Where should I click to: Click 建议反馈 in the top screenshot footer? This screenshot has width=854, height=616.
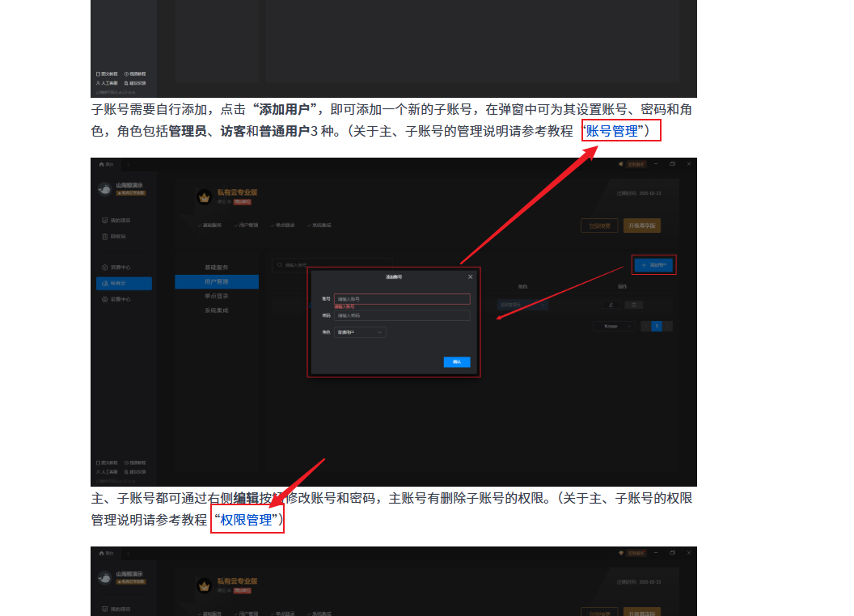[134, 83]
